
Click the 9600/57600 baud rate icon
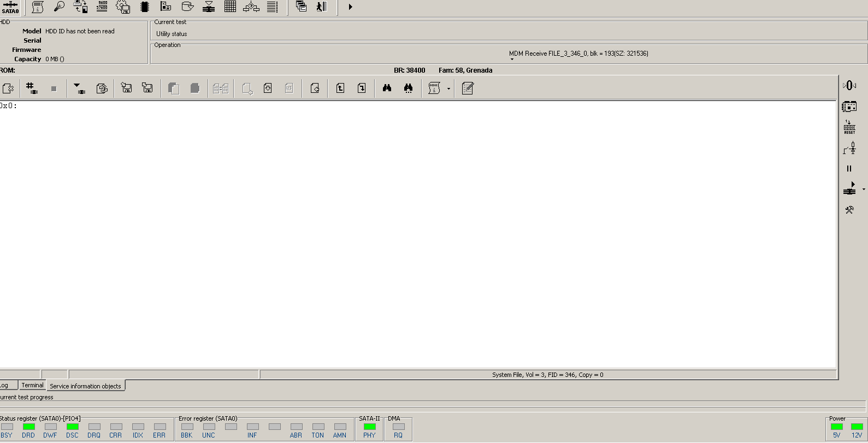[102, 6]
